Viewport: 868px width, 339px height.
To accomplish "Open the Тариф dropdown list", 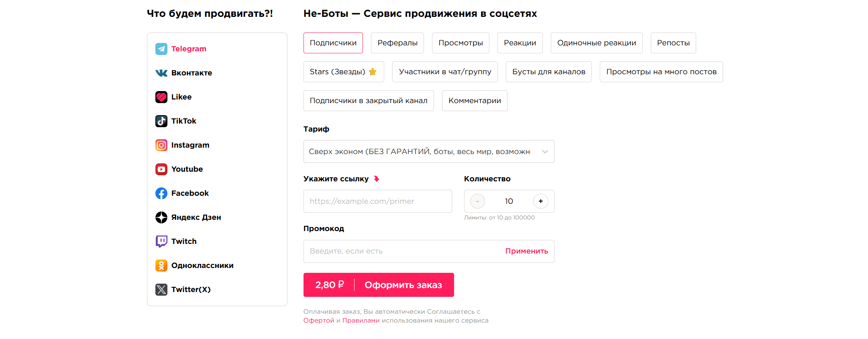I will coord(428,152).
